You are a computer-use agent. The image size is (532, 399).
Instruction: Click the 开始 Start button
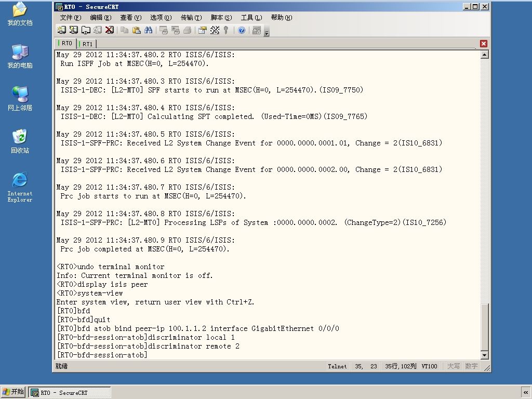click(13, 392)
